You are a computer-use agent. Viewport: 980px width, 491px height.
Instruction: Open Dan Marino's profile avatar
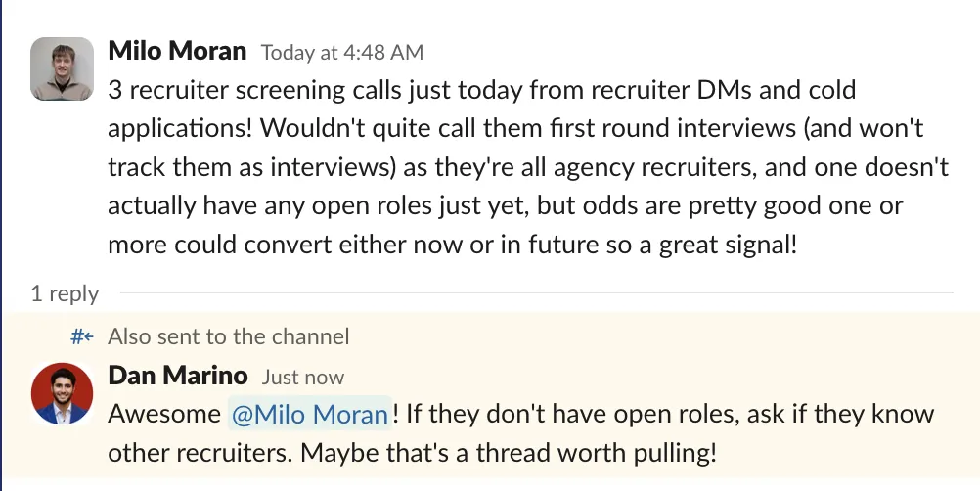point(62,393)
